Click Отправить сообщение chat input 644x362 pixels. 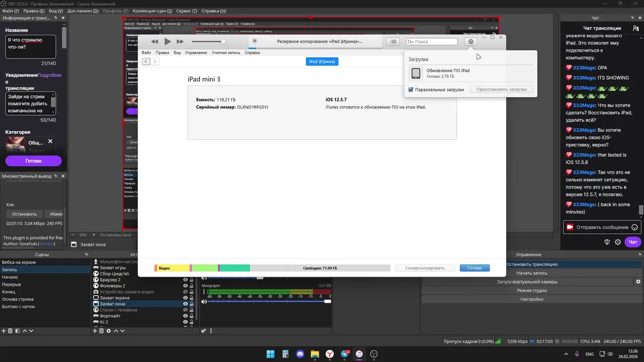[x=602, y=227]
